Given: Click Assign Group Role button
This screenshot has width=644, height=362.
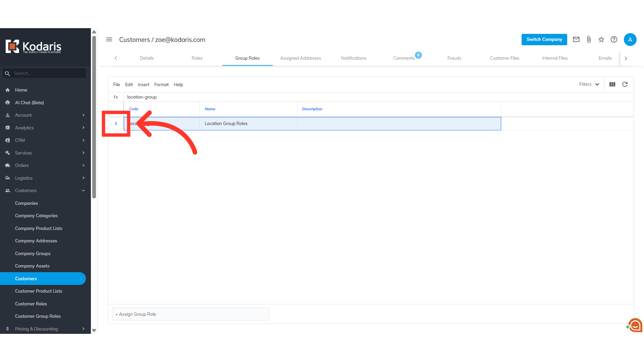Looking at the screenshot, I should click(x=190, y=314).
